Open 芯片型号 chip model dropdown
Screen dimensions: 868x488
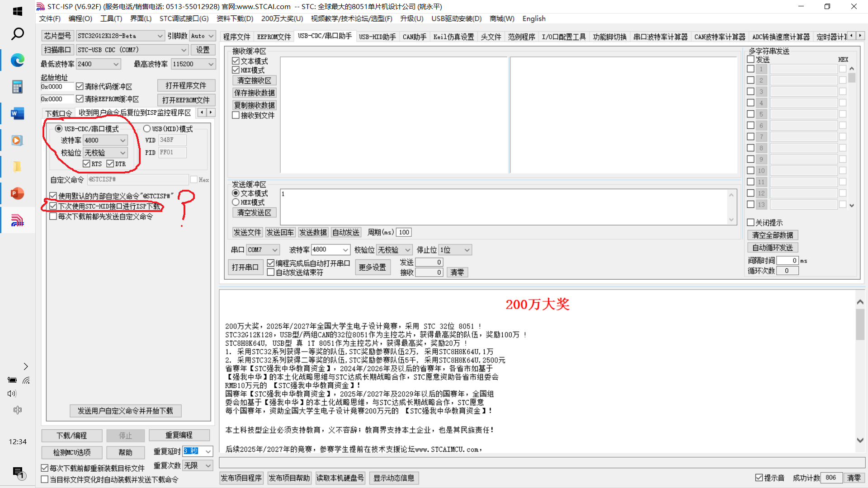[x=120, y=36]
